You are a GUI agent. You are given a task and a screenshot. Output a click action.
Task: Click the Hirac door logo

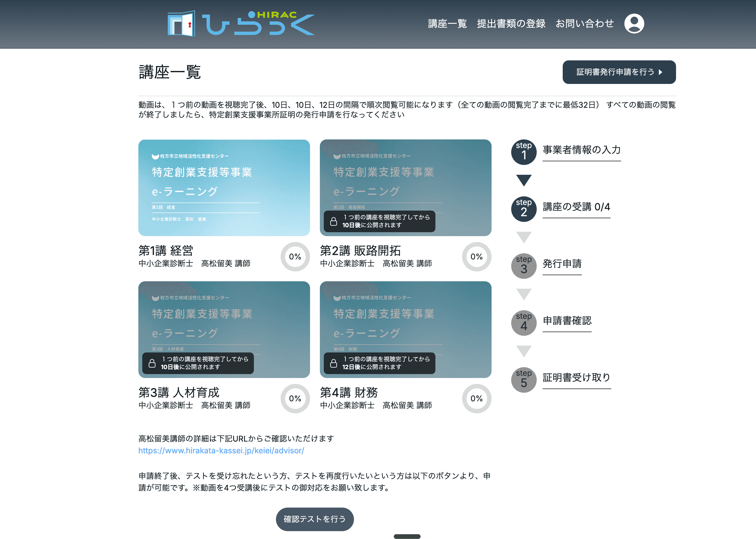tap(181, 24)
